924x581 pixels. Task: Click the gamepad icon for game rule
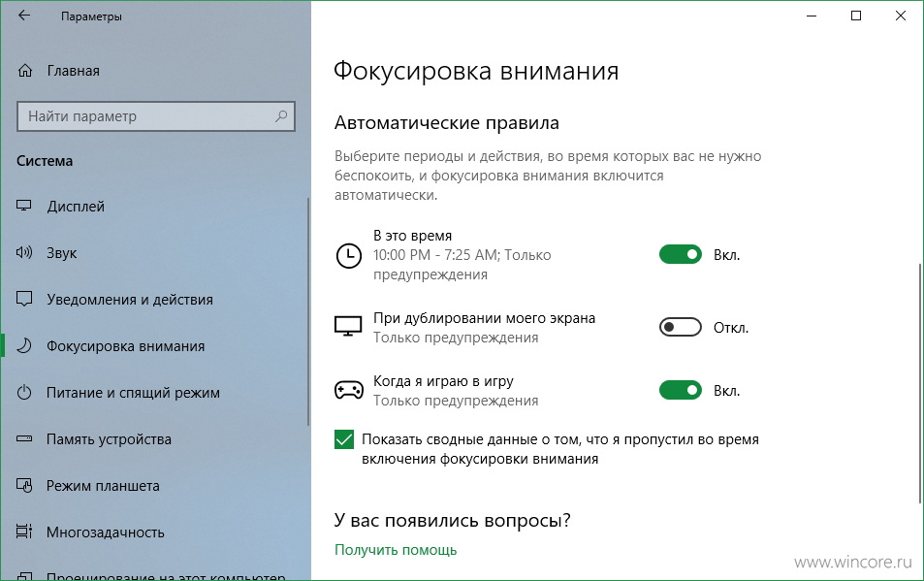point(349,390)
